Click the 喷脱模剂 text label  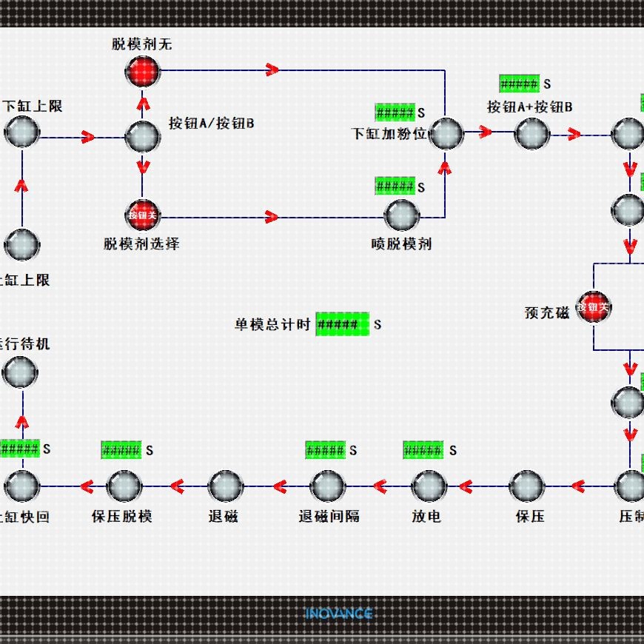[401, 244]
